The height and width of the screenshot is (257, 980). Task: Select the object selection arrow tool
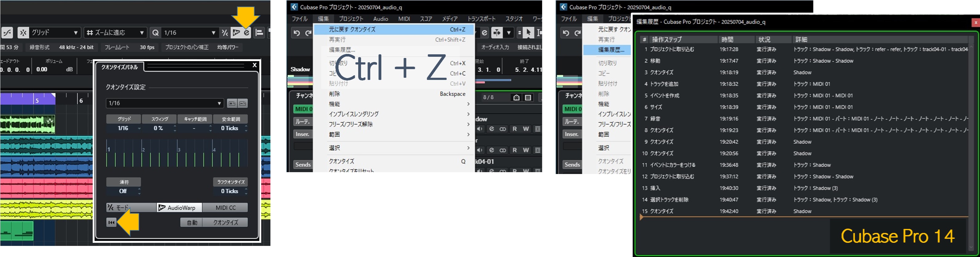528,33
